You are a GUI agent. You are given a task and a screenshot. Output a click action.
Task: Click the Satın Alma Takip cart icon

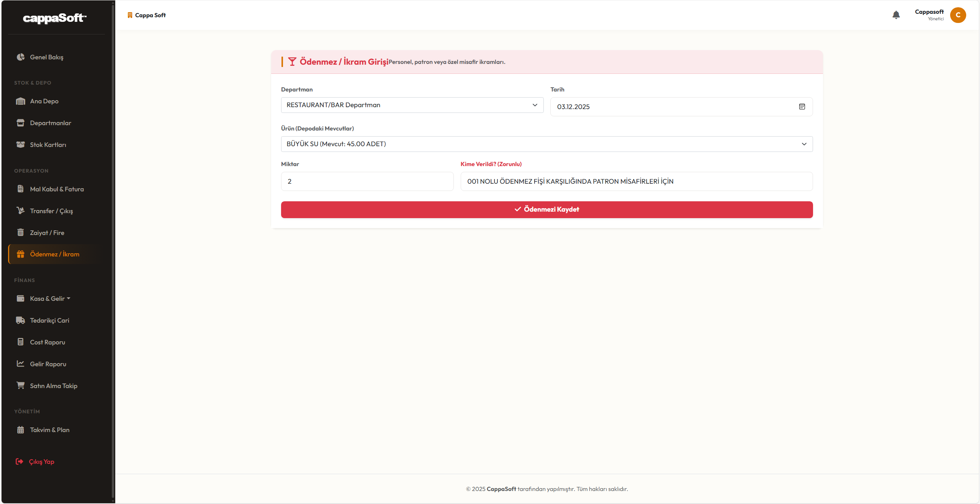pyautogui.click(x=21, y=385)
